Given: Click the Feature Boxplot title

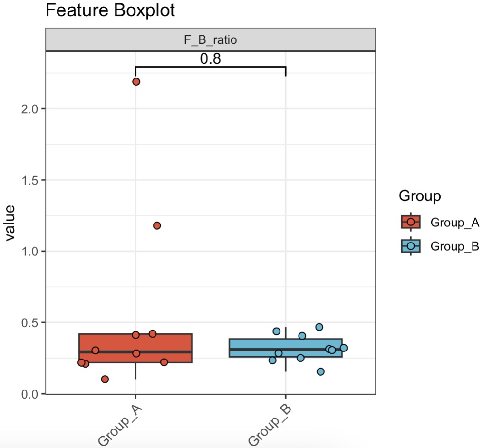Looking at the screenshot, I should (x=110, y=10).
